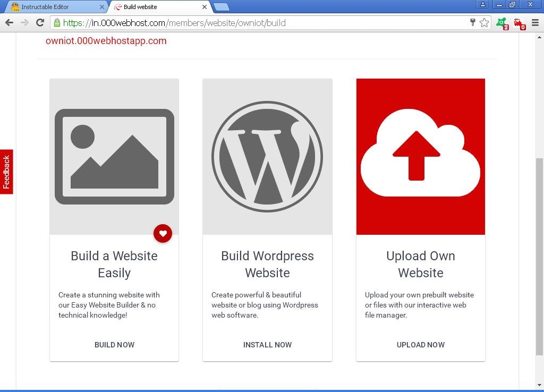Click BUILD NOW under Build a Website Easily
The image size is (544, 392).
tap(114, 344)
